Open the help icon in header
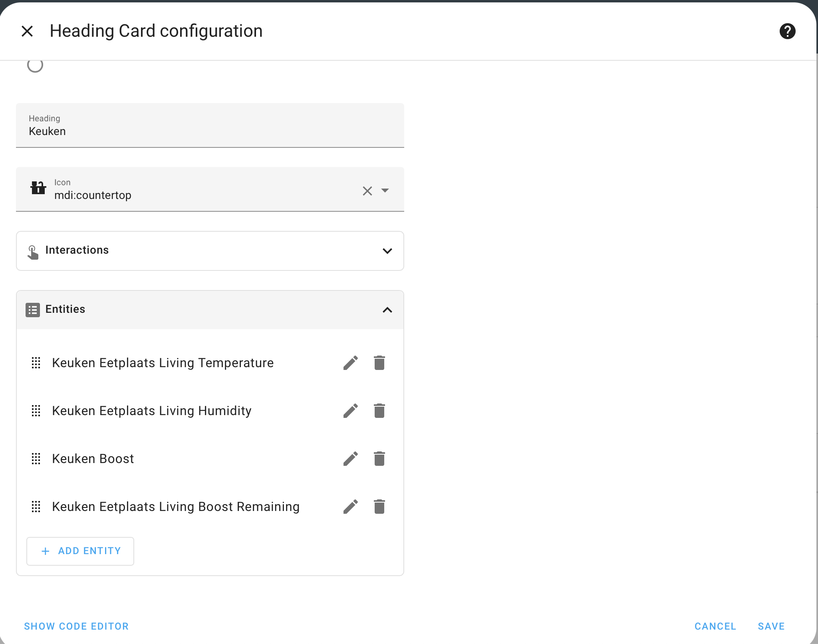Screen dimensions: 818x644 coord(787,31)
